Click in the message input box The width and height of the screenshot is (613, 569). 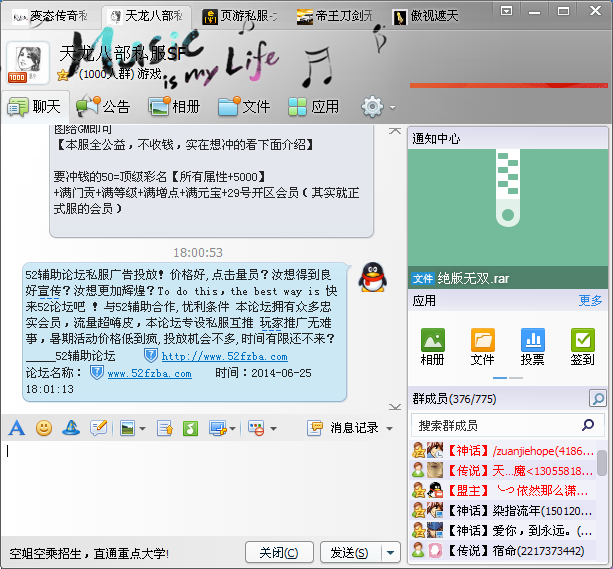[x=203, y=487]
